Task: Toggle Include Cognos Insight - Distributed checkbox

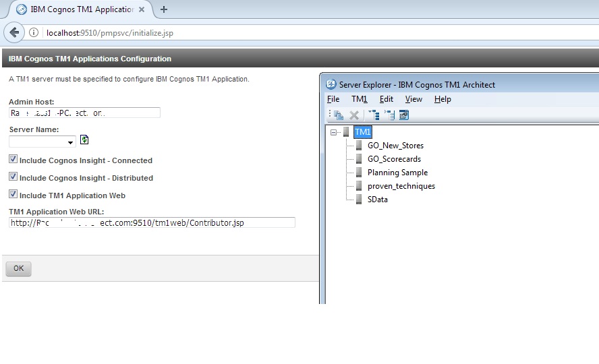Action: pyautogui.click(x=13, y=177)
